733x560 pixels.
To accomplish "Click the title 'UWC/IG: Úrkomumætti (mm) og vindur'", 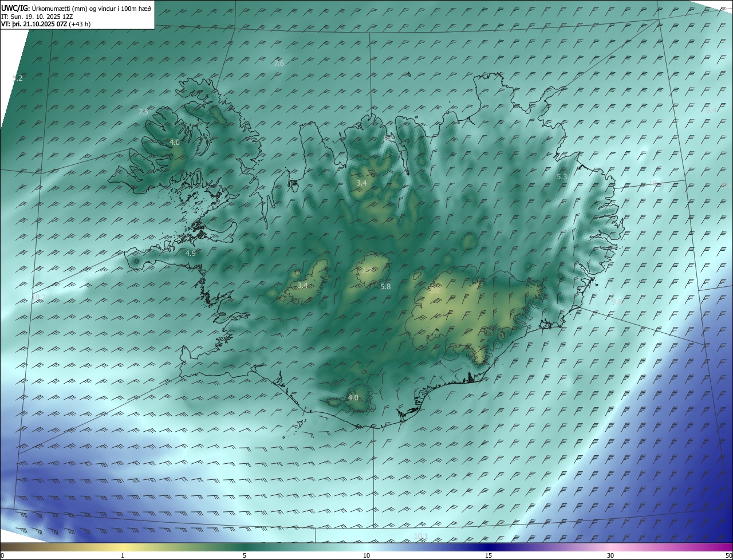I will 76,7.
